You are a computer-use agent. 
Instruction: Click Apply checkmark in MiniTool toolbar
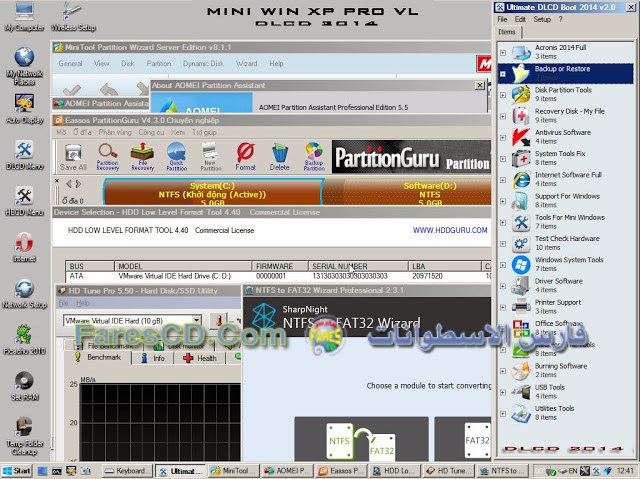click(x=72, y=89)
